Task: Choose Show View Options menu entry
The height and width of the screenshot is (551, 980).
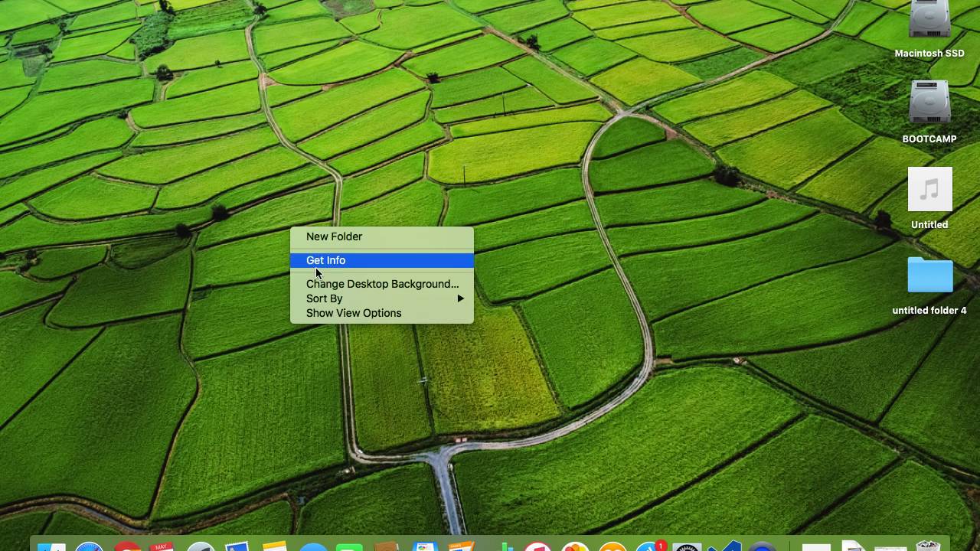Action: click(x=382, y=313)
